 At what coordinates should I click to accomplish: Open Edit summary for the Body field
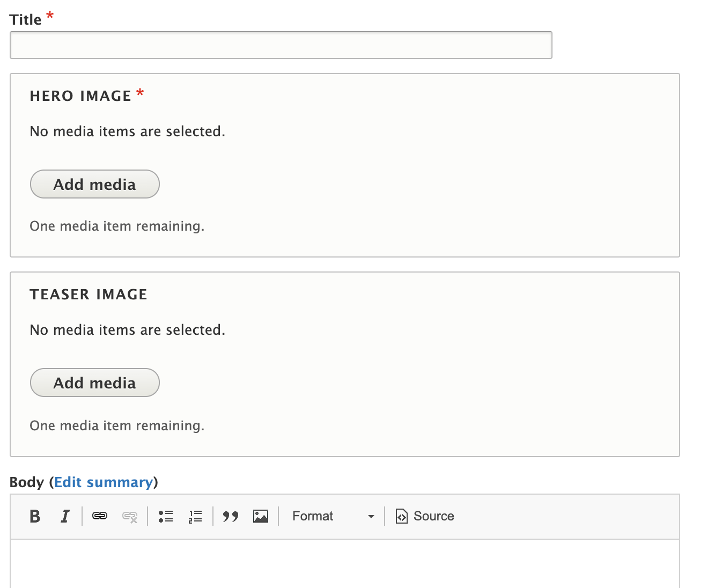(105, 482)
